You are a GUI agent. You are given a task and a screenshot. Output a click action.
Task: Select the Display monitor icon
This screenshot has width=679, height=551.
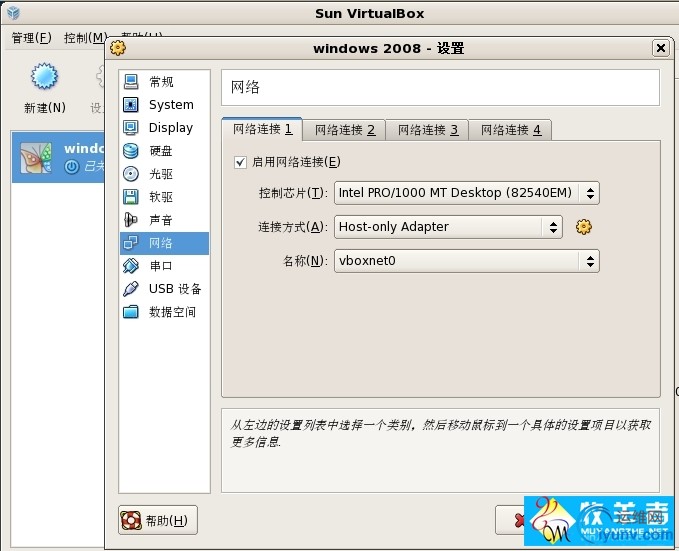(131, 127)
